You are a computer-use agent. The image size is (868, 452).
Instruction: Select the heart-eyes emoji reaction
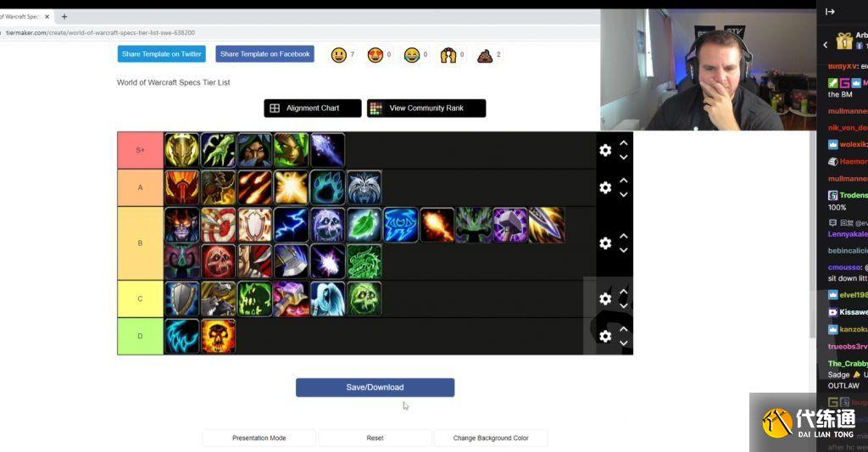tap(376, 55)
